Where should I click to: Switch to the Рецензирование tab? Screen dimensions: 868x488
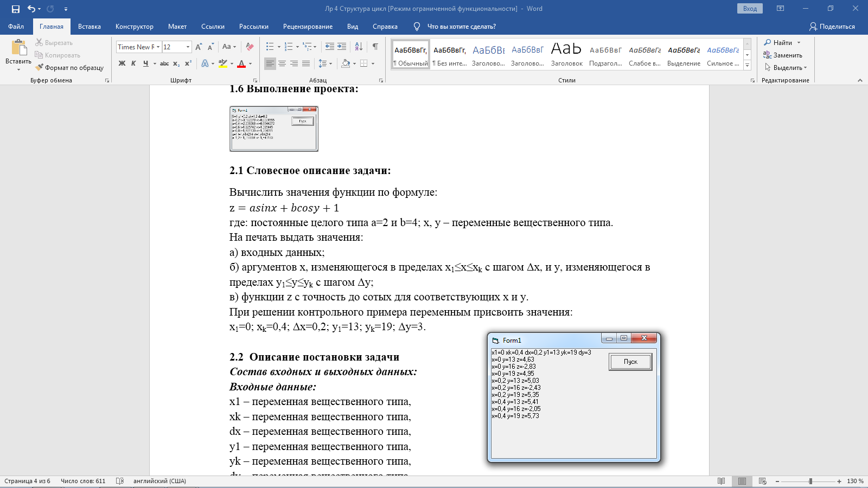click(x=308, y=27)
